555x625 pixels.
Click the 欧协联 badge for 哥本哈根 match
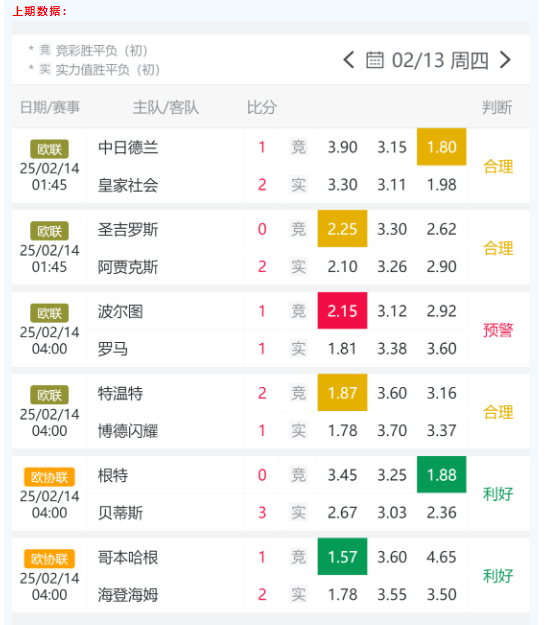pos(49,559)
